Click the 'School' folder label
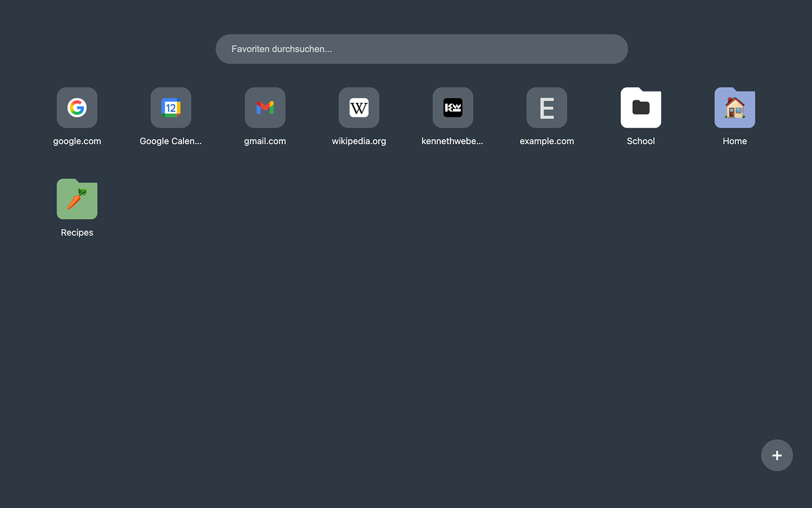Viewport: 812px width, 508px height. 641,141
